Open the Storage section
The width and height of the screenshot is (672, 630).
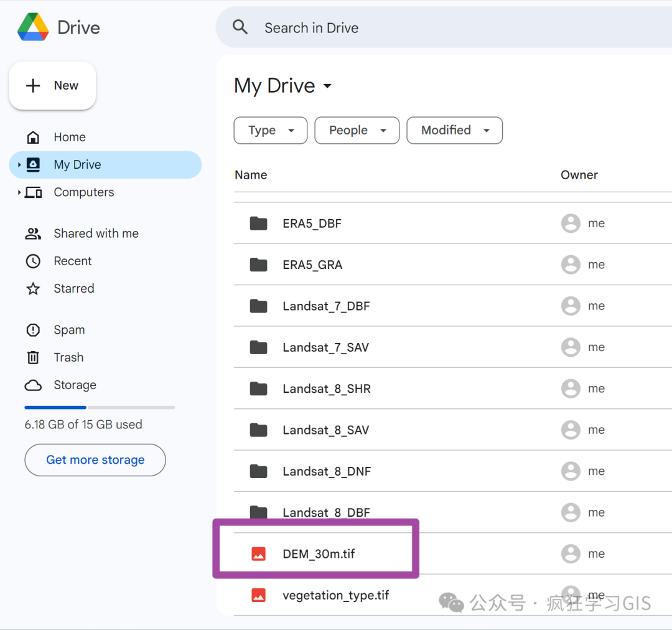75,385
